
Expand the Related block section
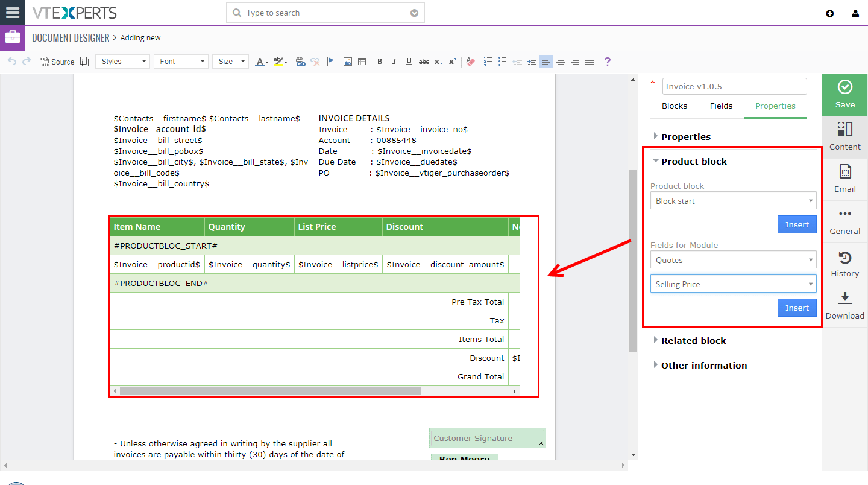click(693, 340)
